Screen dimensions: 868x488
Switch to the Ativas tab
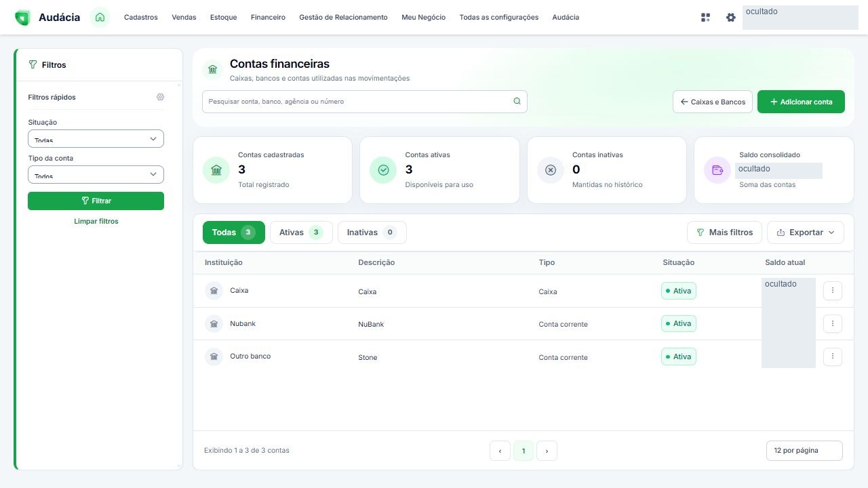[301, 232]
